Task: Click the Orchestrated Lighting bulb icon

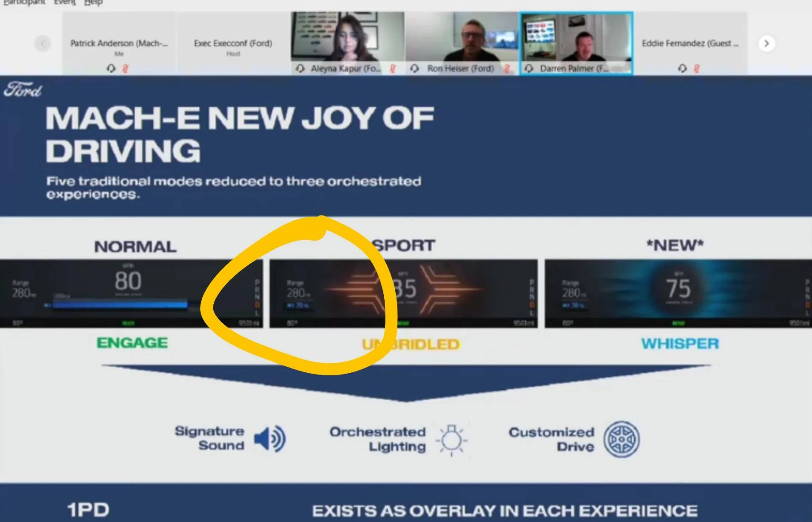Action: pos(452,440)
